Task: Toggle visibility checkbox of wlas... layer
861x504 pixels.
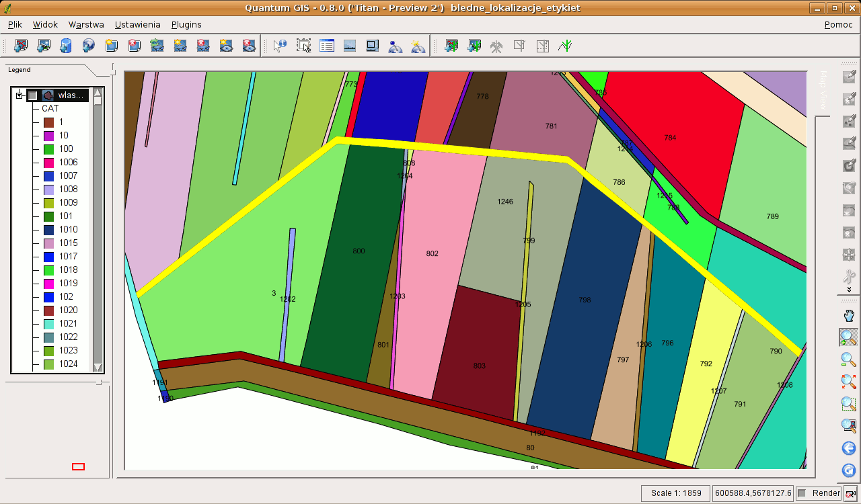Action: click(32, 95)
